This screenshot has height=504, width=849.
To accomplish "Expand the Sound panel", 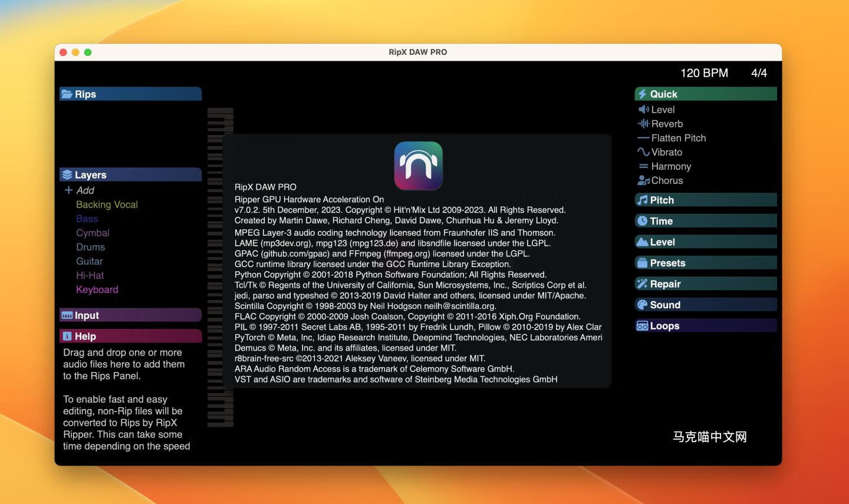I will (706, 305).
